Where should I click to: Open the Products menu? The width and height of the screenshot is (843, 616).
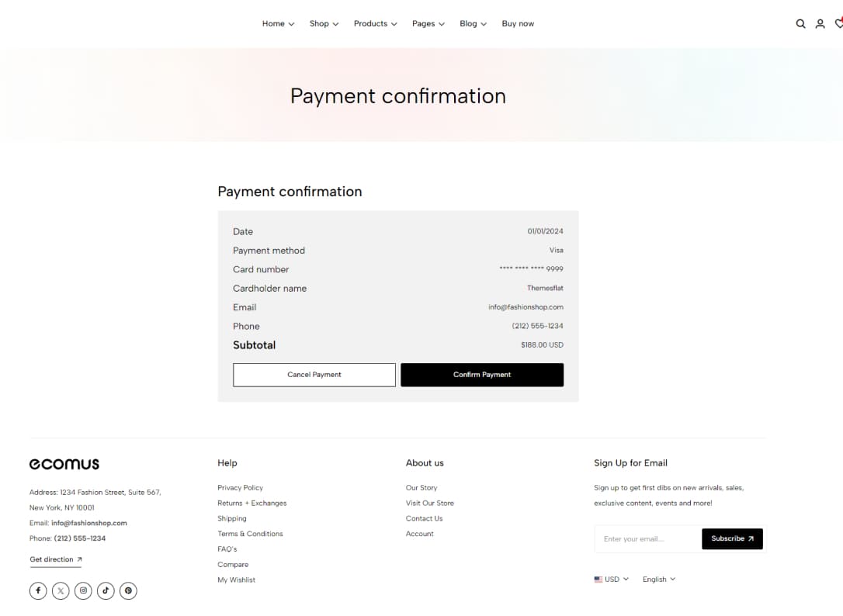(x=375, y=23)
